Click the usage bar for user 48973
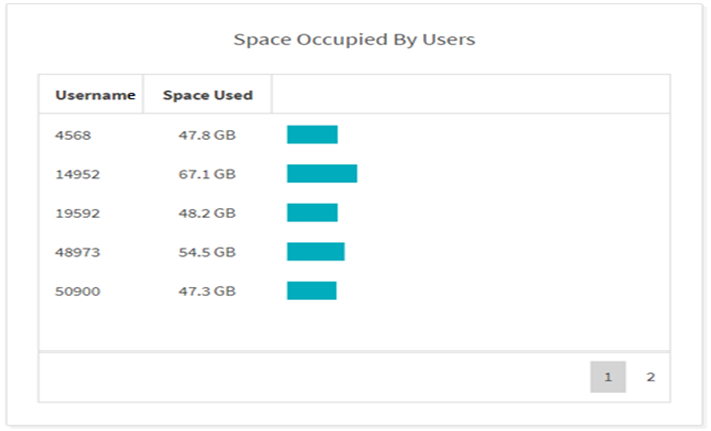Viewport: 711px width, 431px height. coord(316,252)
